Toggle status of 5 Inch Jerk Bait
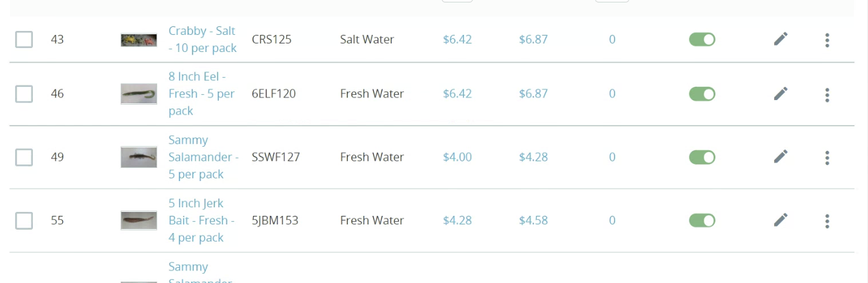 (702, 220)
